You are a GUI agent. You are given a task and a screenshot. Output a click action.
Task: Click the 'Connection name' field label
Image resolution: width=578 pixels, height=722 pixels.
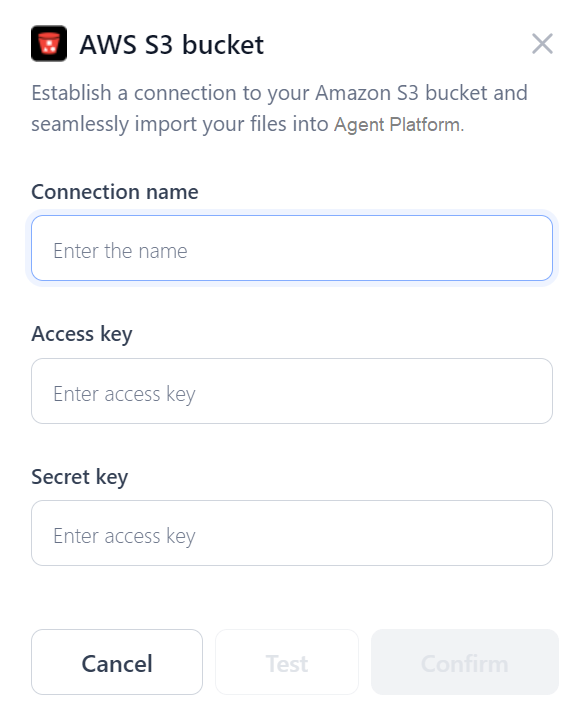coord(115,192)
